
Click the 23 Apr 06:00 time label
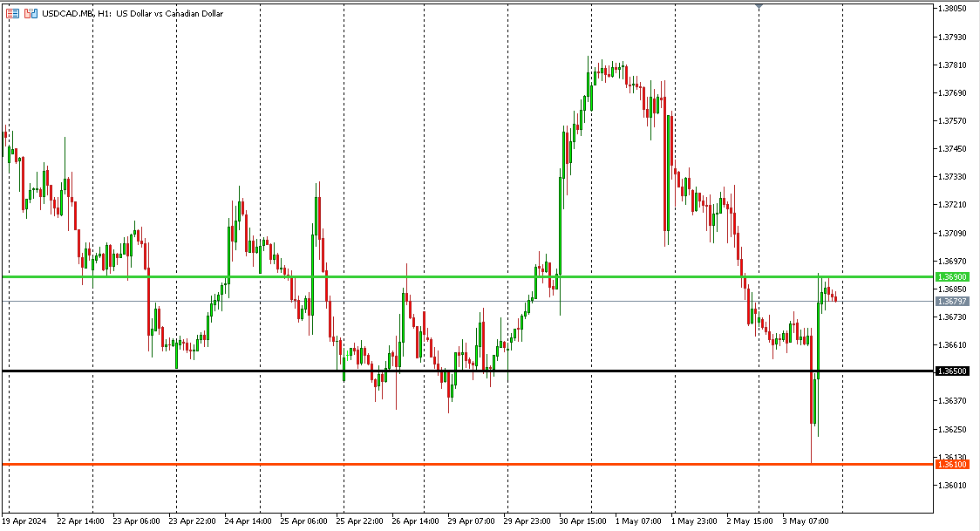[136, 521]
